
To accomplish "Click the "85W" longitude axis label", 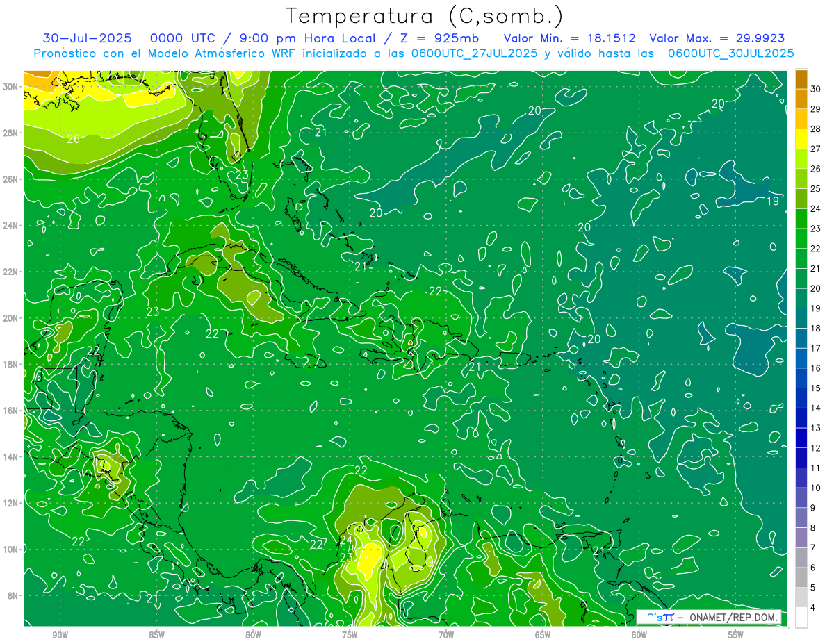I will click(156, 636).
